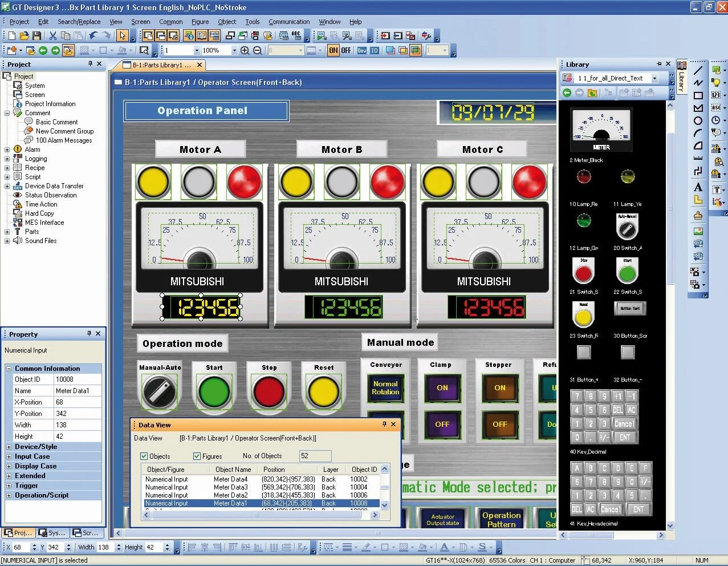
Task: Click the Operation Pattern button
Action: [x=502, y=519]
